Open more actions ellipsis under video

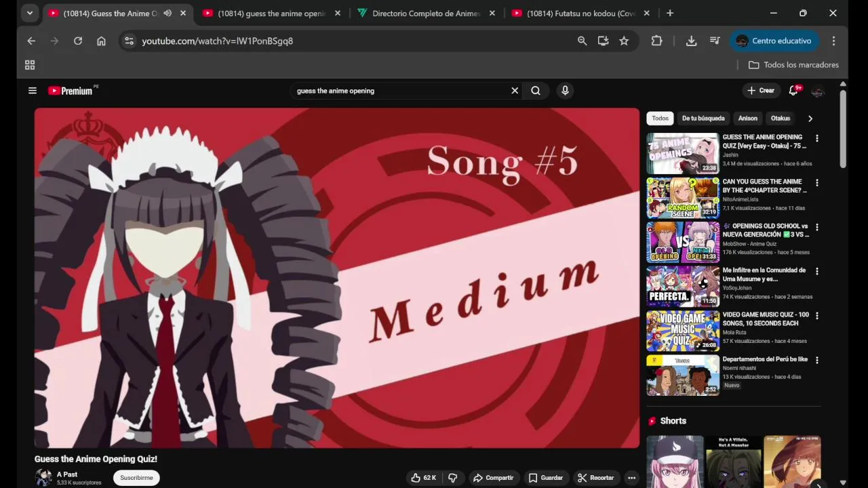pos(631,478)
